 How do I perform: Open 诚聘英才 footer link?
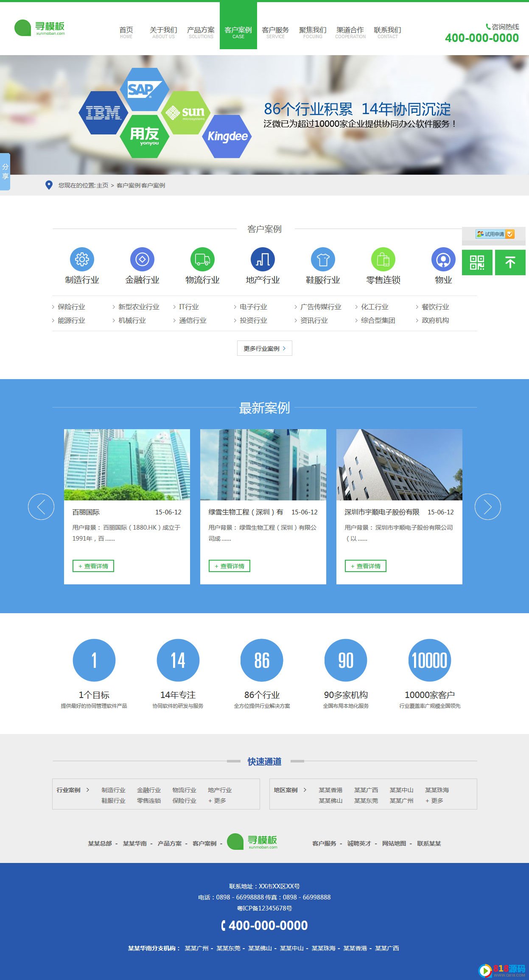(x=359, y=843)
